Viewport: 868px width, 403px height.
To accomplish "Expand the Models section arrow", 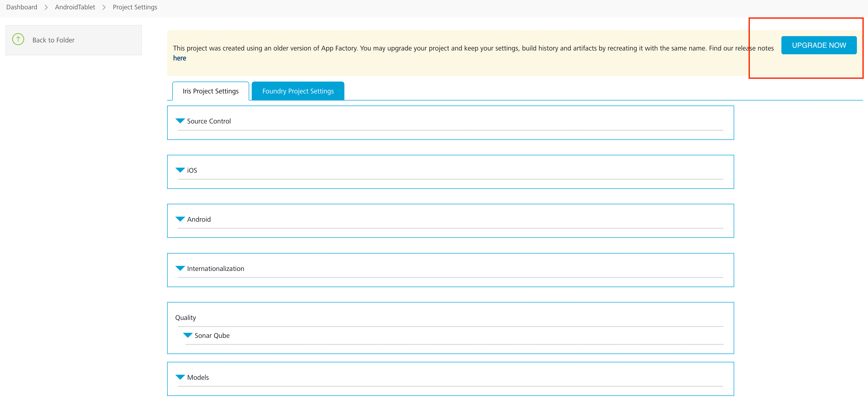I will (180, 377).
